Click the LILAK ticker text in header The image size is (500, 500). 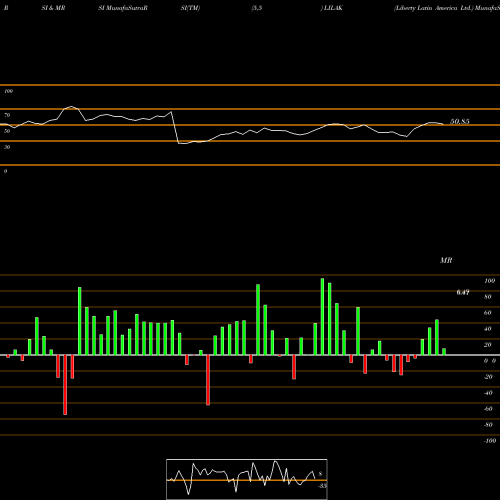click(333, 8)
